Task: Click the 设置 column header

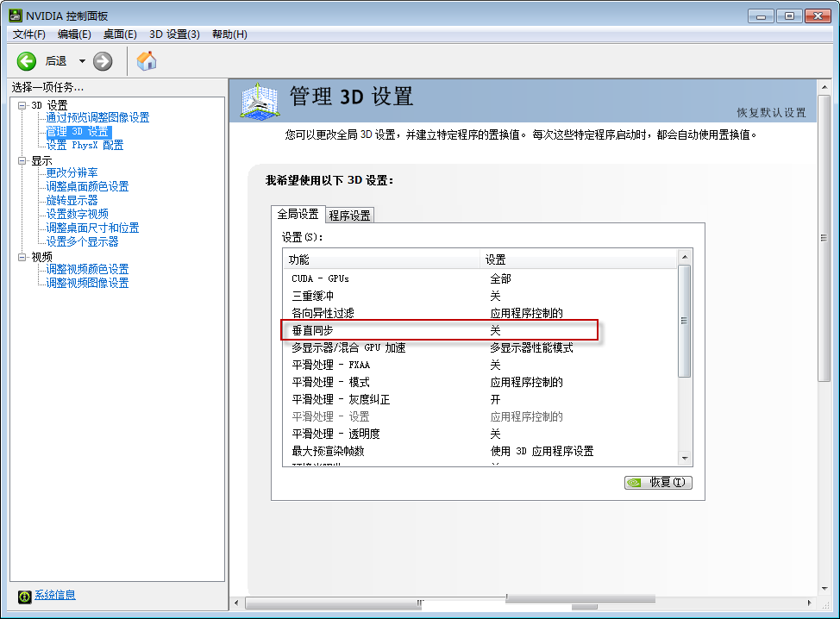Action: pyautogui.click(x=579, y=259)
